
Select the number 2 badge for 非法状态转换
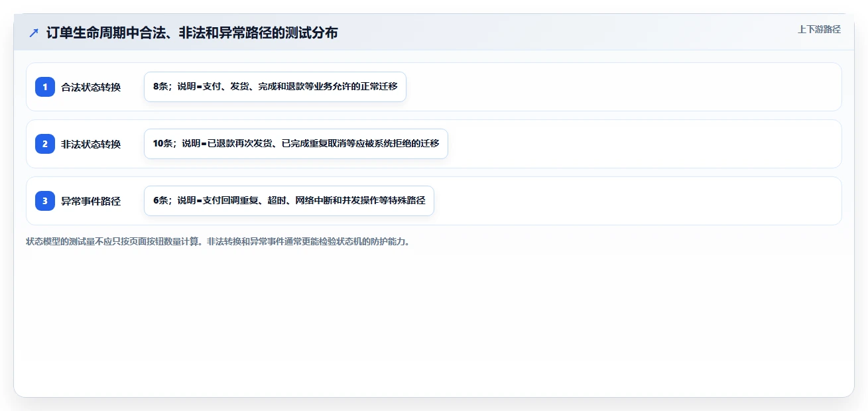45,144
